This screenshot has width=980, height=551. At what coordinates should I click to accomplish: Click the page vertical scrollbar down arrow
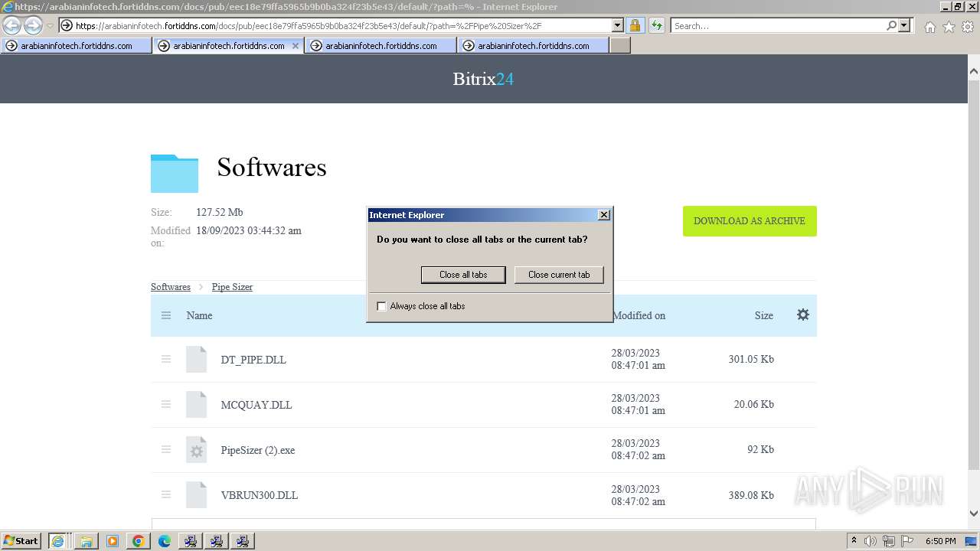(x=973, y=514)
